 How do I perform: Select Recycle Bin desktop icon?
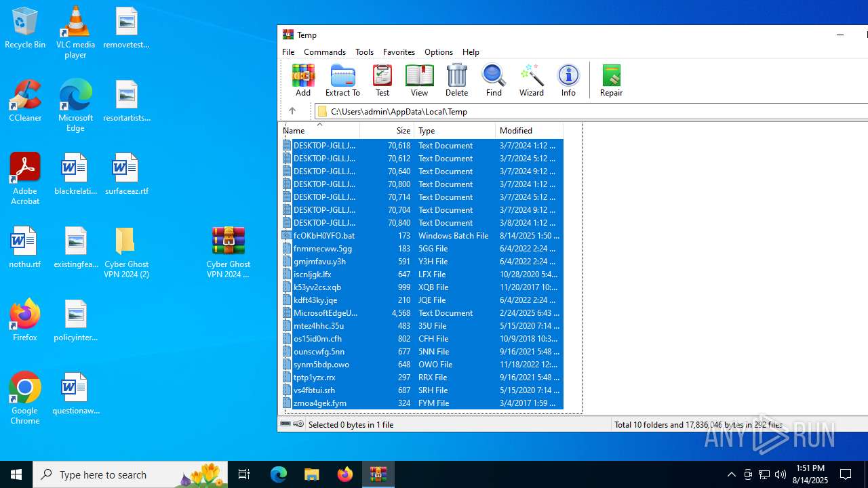[x=25, y=28]
